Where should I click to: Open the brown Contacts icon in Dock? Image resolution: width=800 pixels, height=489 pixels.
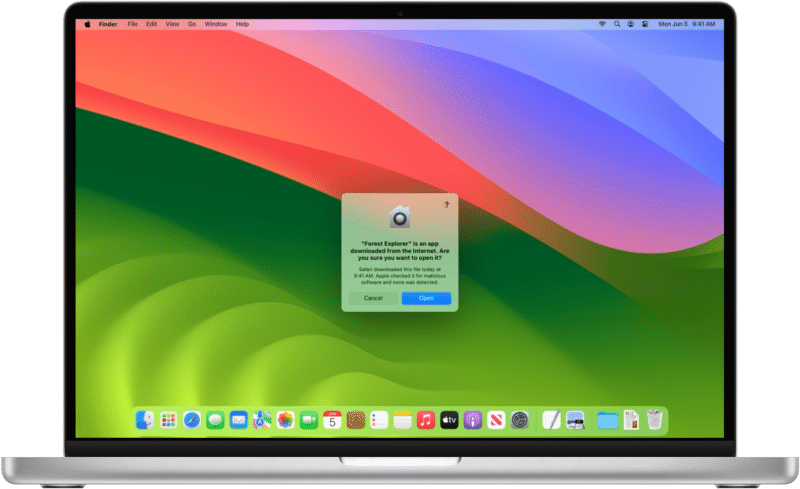pyautogui.click(x=356, y=420)
